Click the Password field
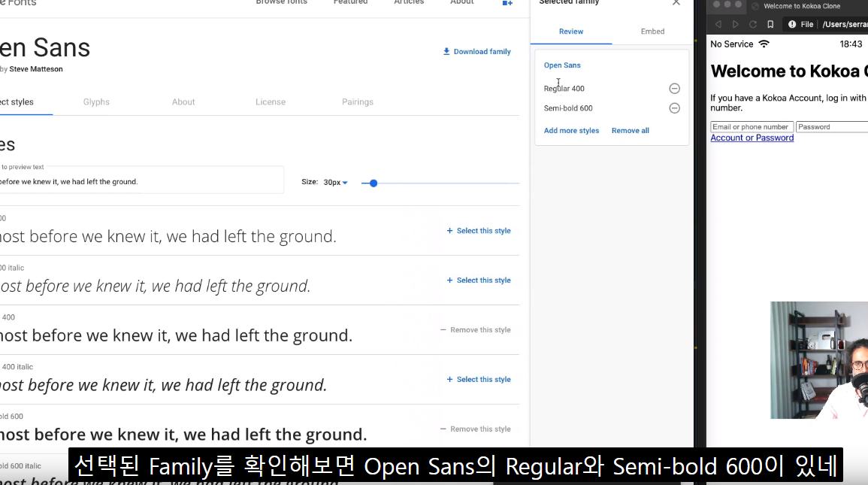868x485 pixels. point(832,127)
